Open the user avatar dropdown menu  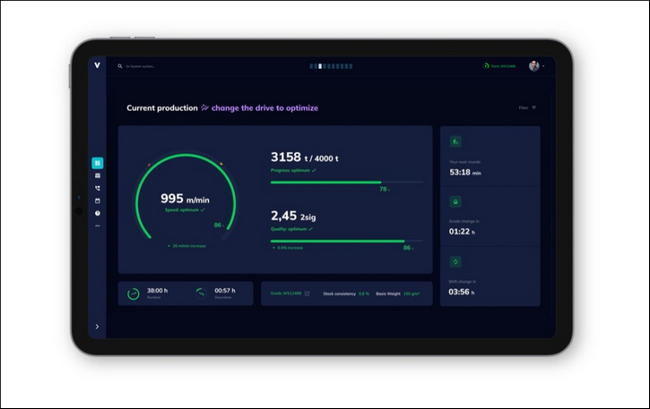click(x=536, y=66)
